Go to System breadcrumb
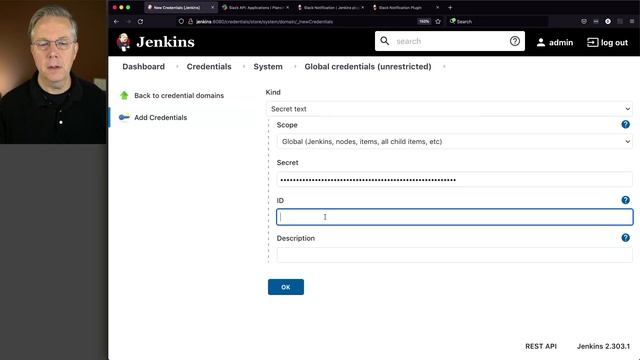The height and width of the screenshot is (360, 640). [268, 67]
